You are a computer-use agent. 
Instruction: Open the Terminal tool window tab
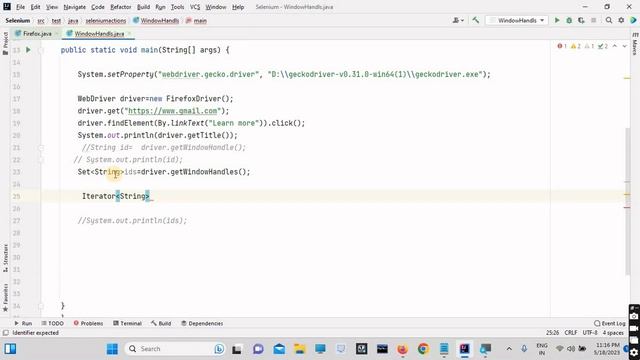(x=127, y=323)
